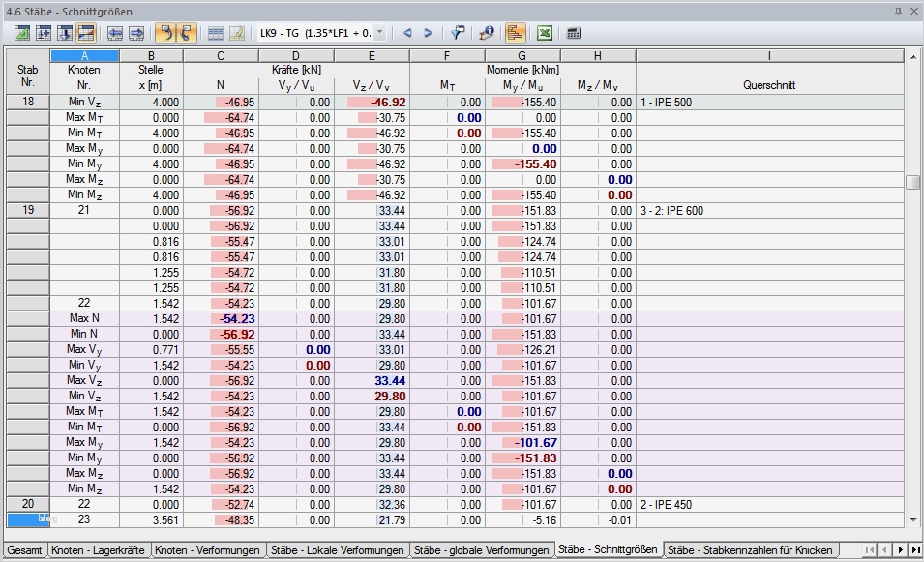Click bold -155.40 in Stab 18 Min My row
Screen dimensions: 924x562
pos(535,164)
